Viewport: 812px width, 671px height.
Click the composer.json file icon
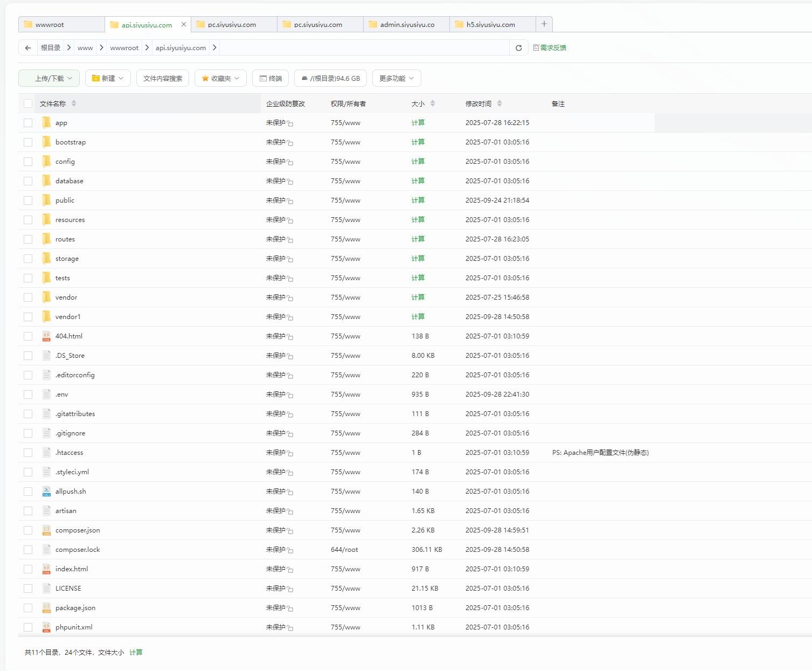pyautogui.click(x=46, y=530)
